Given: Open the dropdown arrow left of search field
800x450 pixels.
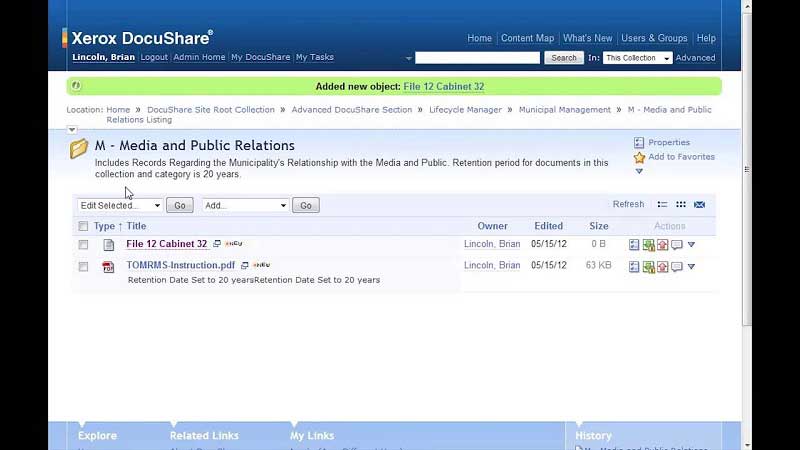Looking at the screenshot, I should [x=409, y=58].
